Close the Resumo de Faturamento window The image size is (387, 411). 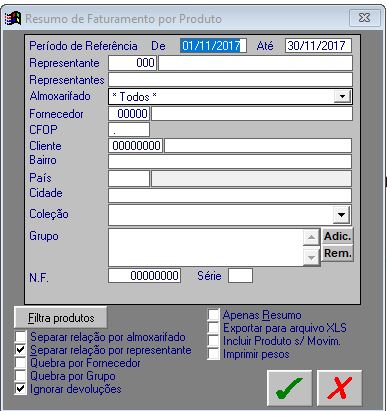pos(365,18)
